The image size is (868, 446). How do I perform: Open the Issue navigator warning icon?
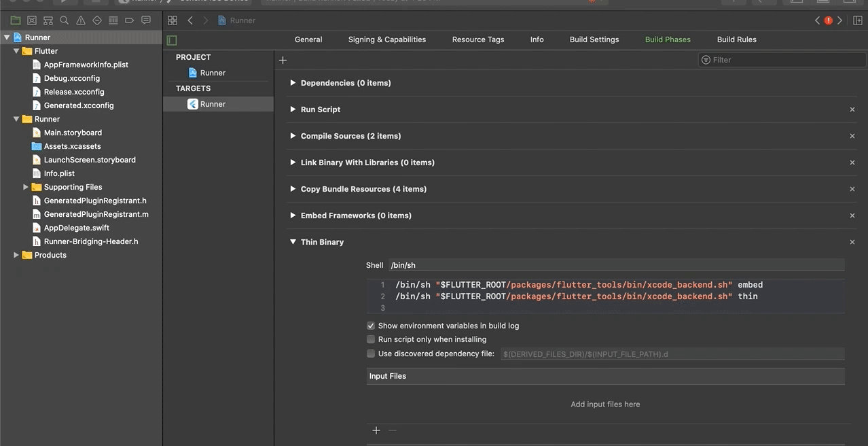coord(81,20)
